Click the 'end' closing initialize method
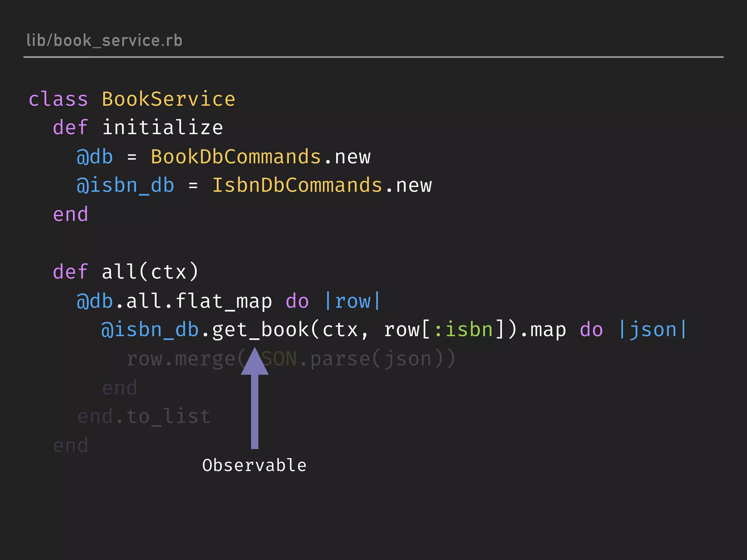 click(70, 214)
